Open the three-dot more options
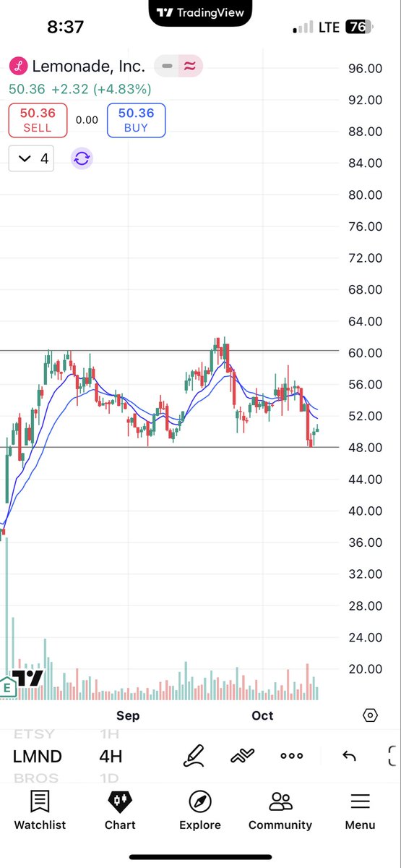 [292, 756]
